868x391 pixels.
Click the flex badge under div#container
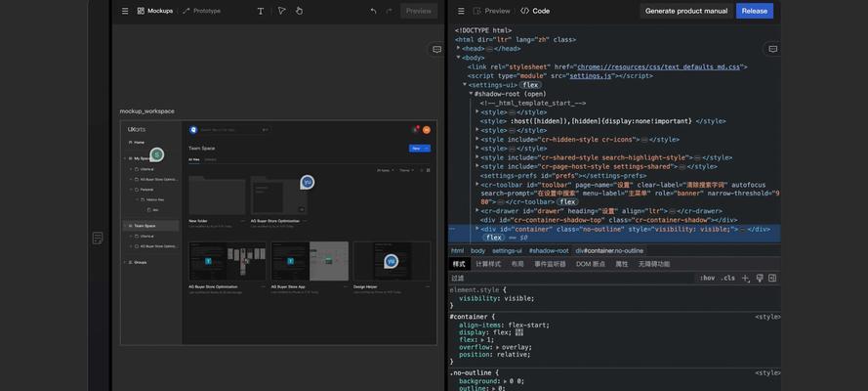pos(493,238)
